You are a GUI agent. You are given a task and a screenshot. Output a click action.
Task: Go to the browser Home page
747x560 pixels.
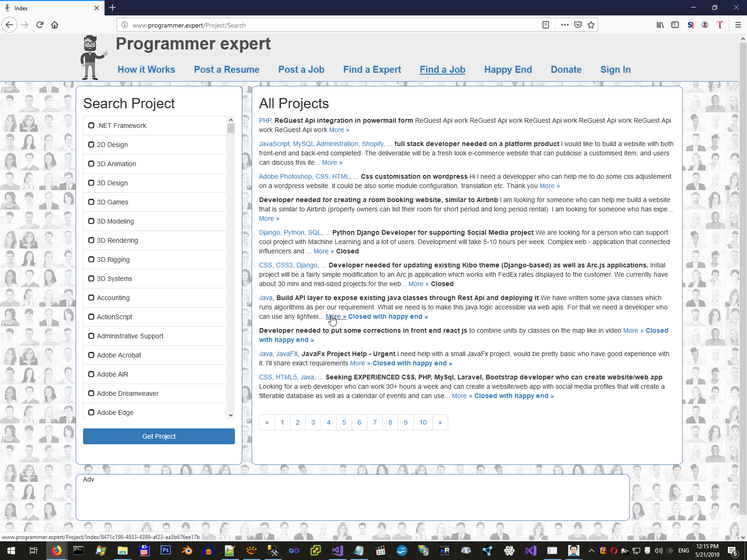[55, 25]
